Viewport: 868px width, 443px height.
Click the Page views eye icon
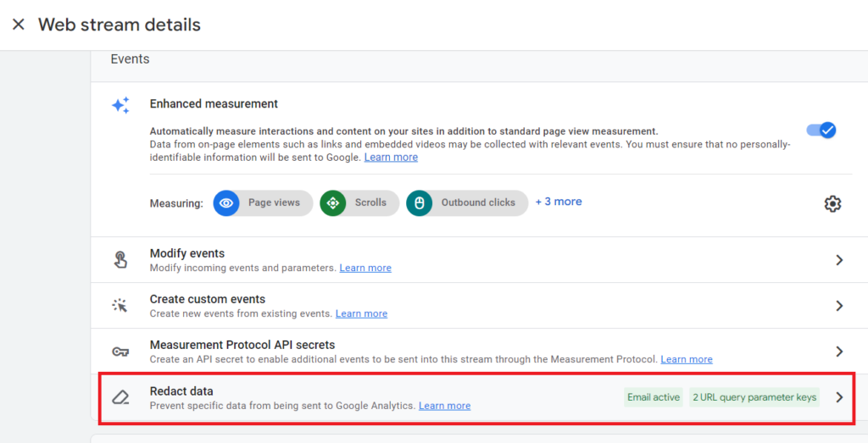pyautogui.click(x=226, y=203)
